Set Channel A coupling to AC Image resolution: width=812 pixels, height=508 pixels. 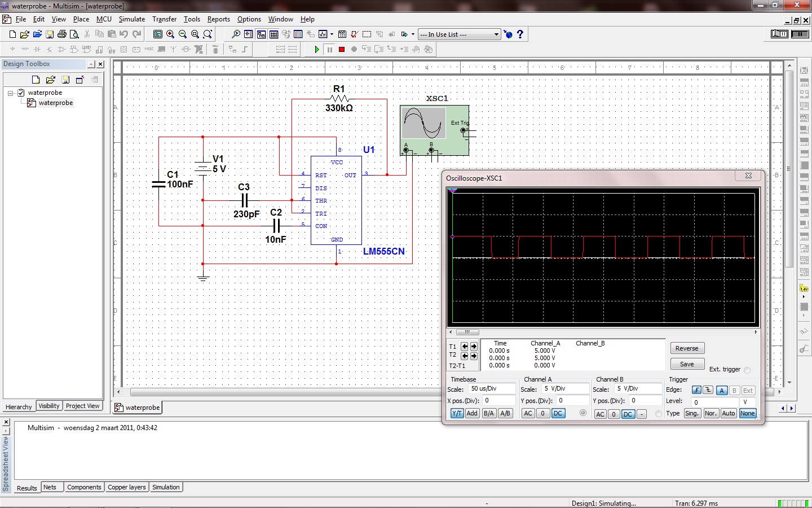click(x=528, y=413)
